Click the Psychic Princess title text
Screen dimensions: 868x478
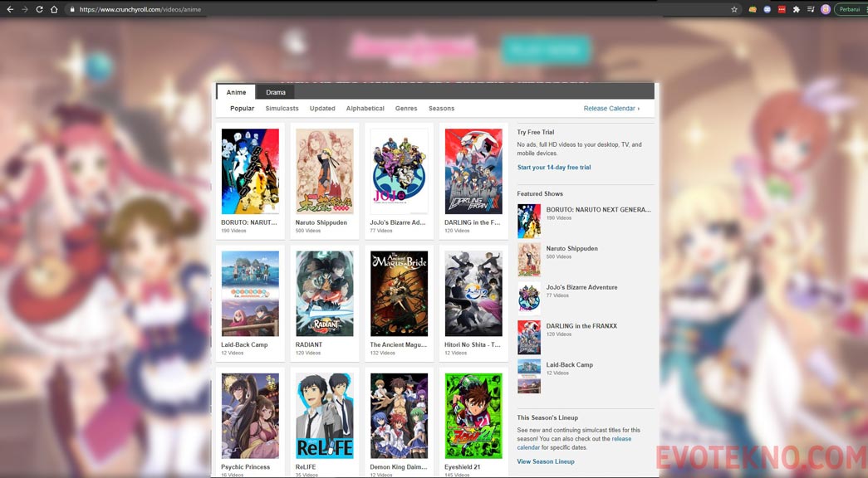tap(246, 467)
